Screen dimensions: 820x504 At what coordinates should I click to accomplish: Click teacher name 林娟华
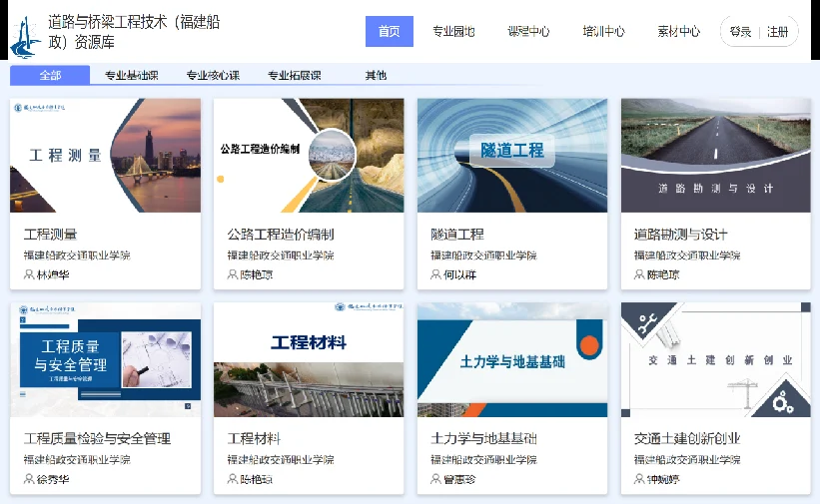click(x=53, y=275)
